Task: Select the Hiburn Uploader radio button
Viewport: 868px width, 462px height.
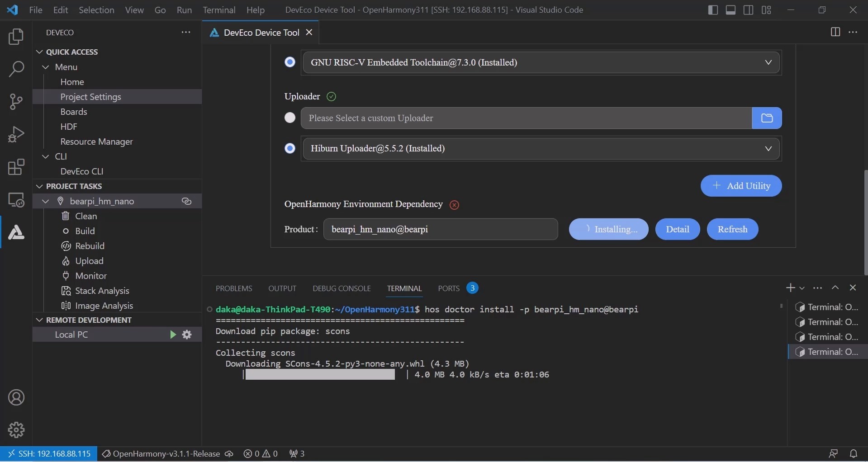Action: point(290,148)
